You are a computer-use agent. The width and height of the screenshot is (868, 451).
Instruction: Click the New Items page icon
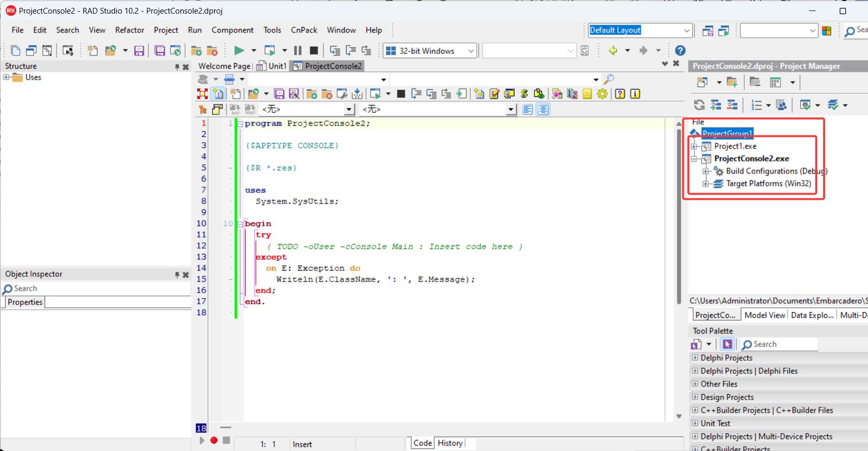pyautogui.click(x=93, y=50)
